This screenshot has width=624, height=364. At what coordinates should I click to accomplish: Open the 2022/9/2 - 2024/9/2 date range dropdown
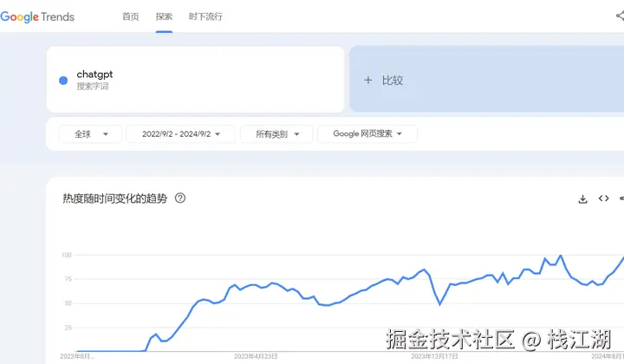coord(181,134)
